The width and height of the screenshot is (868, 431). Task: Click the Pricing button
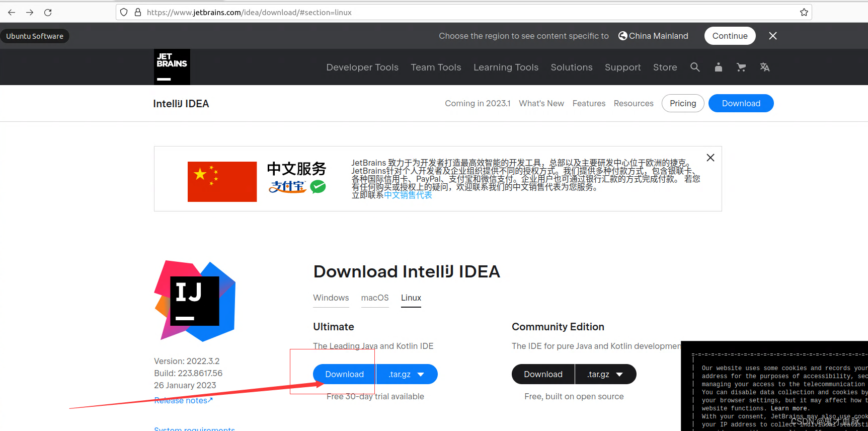(683, 103)
